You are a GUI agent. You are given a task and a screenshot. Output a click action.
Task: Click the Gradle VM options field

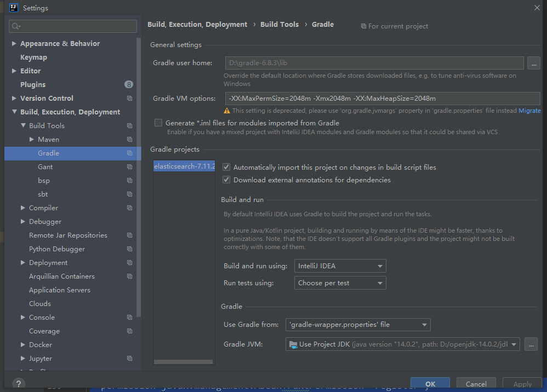383,99
